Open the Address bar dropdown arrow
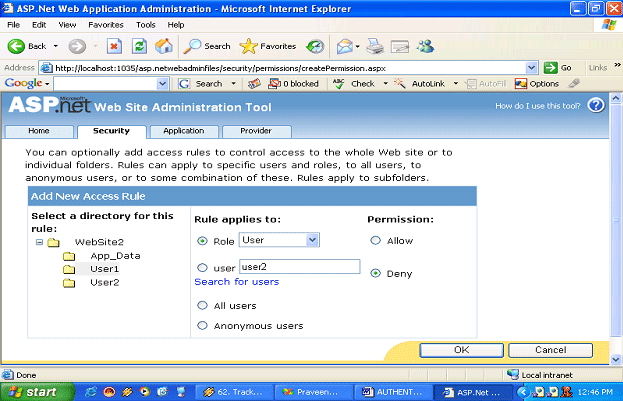The image size is (623, 401). [531, 68]
